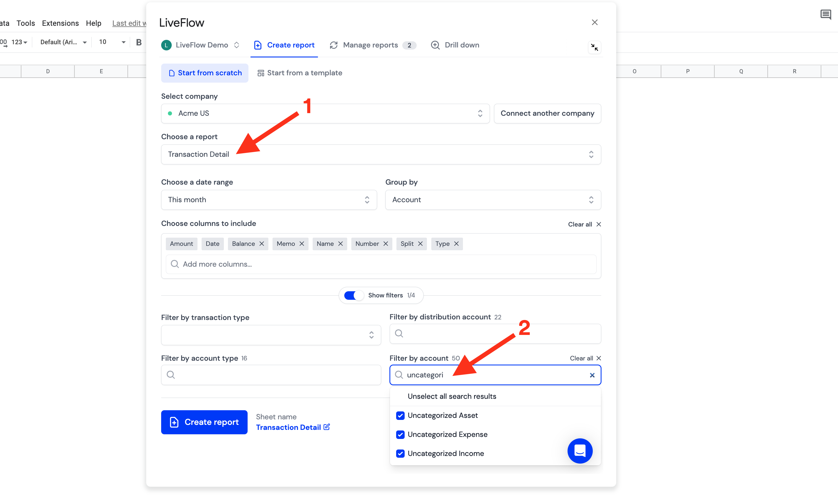The height and width of the screenshot is (504, 838).
Task: Select column R header in the spreadsheet
Action: point(794,71)
